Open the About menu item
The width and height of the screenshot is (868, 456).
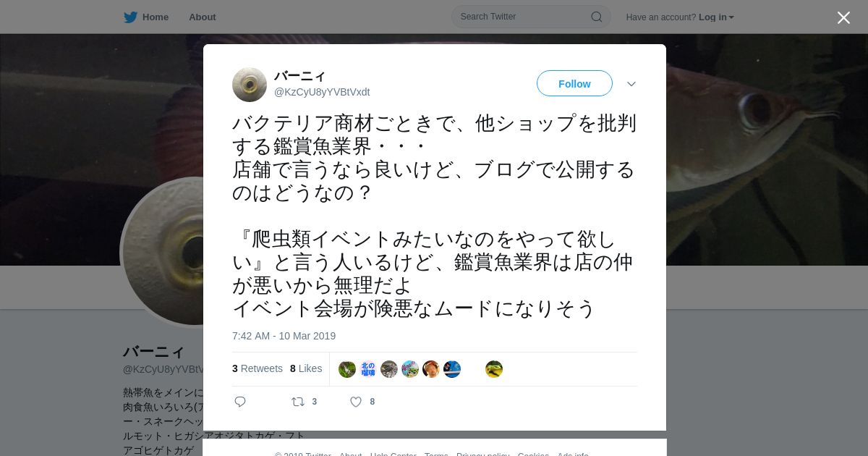[x=203, y=17]
